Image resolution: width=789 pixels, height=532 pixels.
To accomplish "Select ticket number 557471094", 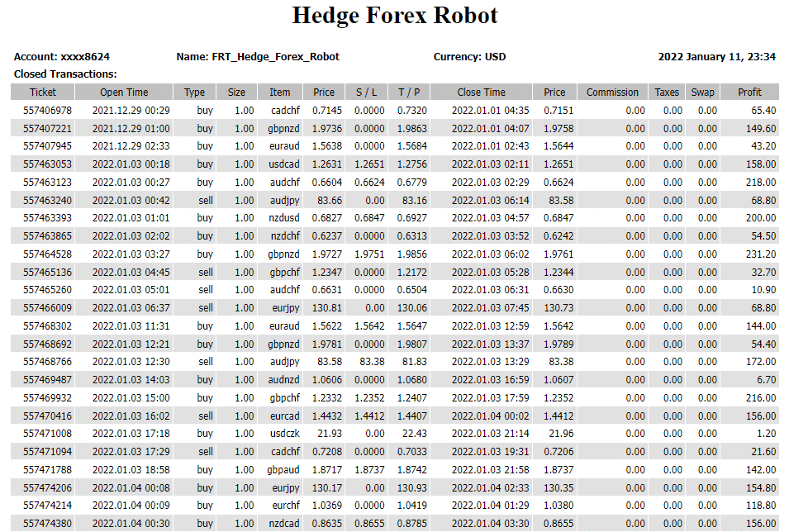I will [47, 452].
